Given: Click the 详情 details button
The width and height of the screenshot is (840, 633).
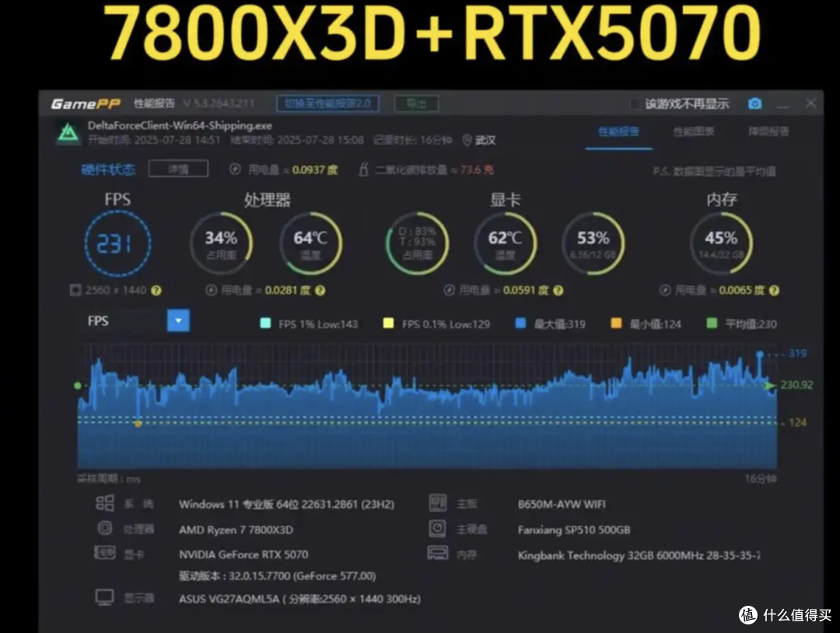Looking at the screenshot, I should pyautogui.click(x=178, y=170).
